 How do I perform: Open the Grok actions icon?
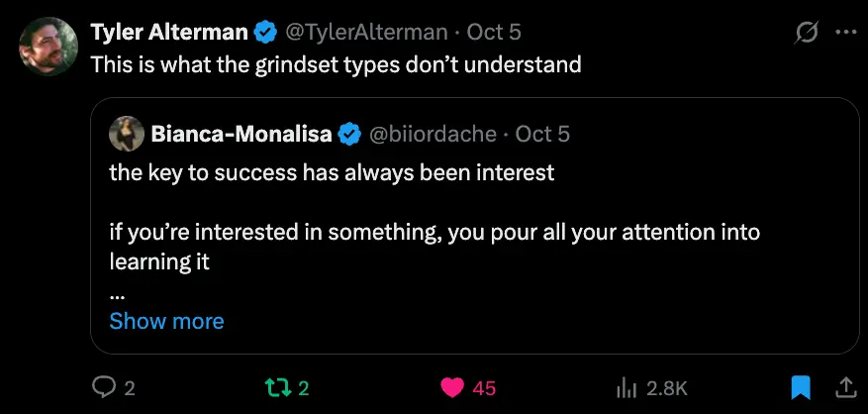(807, 33)
